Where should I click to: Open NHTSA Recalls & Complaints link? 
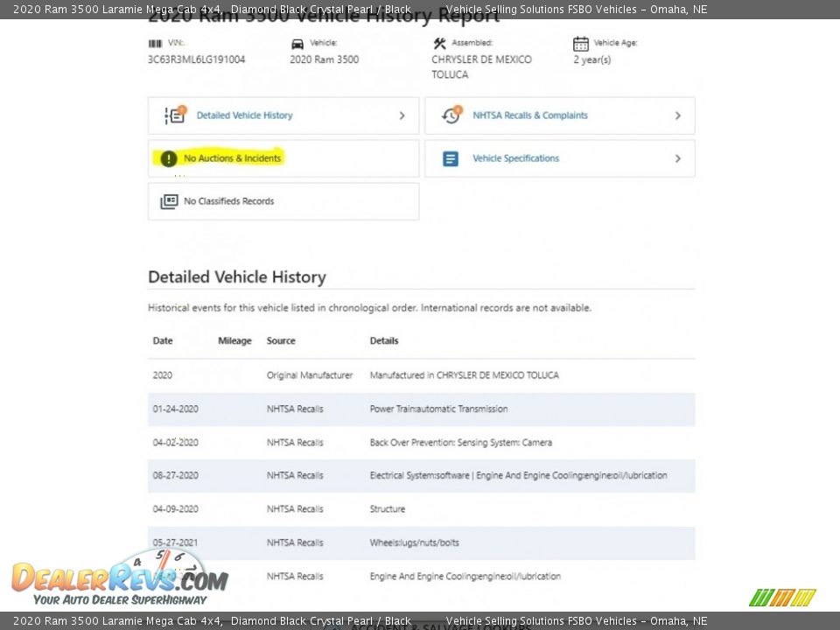pos(530,115)
